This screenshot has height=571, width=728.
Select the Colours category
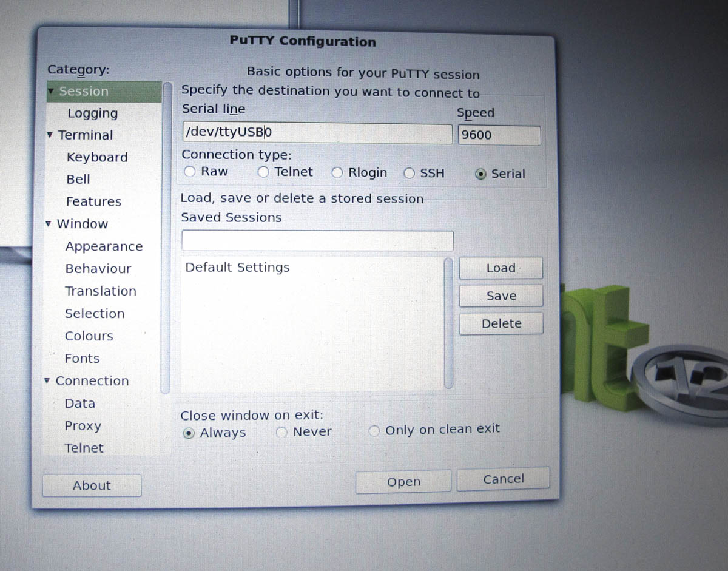coord(89,336)
